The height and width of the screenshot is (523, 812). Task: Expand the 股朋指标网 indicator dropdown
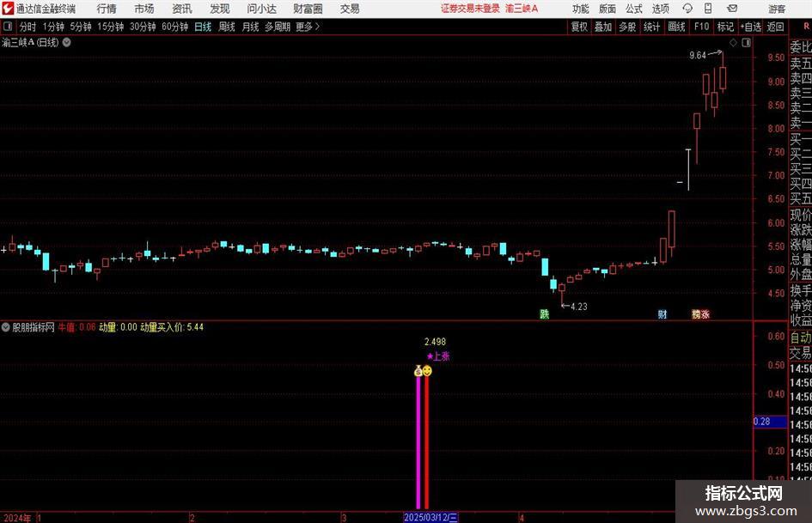point(6,327)
